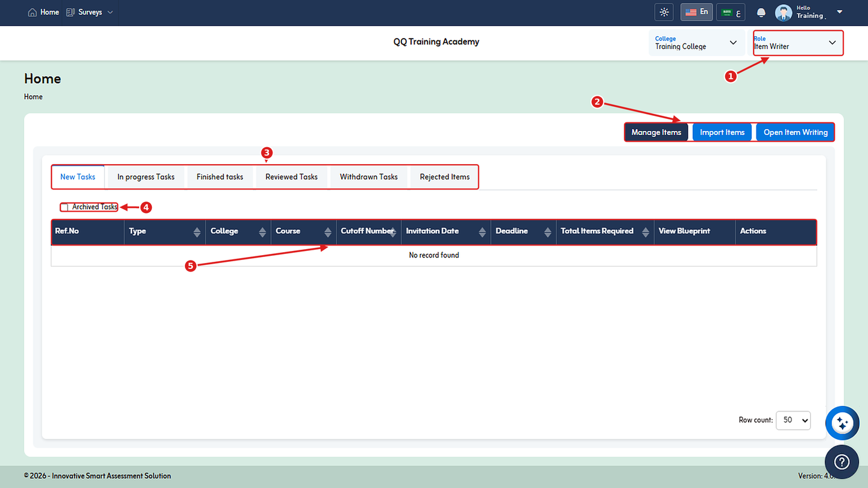Switch to In progress Tasks tab
This screenshot has width=868, height=488.
click(x=146, y=177)
